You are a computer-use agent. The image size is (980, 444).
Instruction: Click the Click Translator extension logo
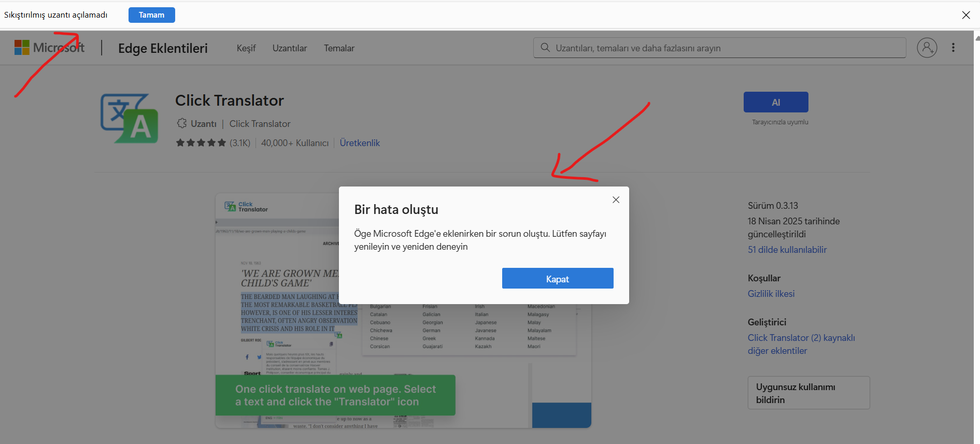click(129, 118)
